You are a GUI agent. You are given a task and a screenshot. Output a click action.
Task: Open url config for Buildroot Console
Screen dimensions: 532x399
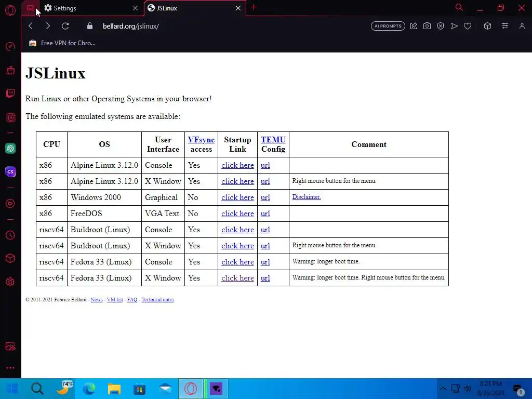tap(265, 230)
